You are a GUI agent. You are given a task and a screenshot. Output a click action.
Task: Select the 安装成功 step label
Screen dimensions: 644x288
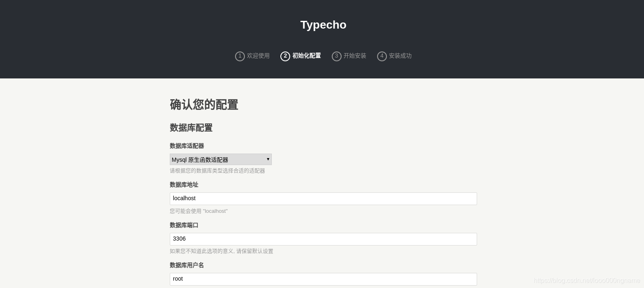click(x=400, y=56)
